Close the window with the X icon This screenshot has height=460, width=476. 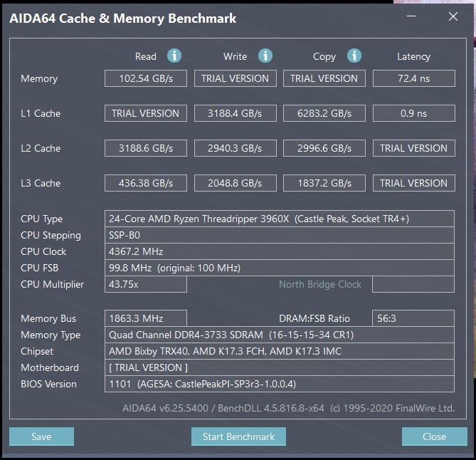453,16
